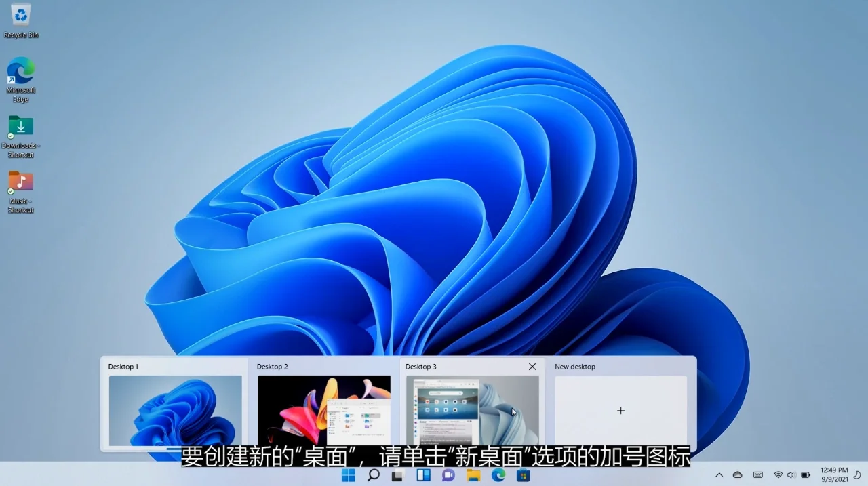Image resolution: width=868 pixels, height=486 pixels.
Task: Open the Music shortcut on the desktop
Action: point(20,183)
